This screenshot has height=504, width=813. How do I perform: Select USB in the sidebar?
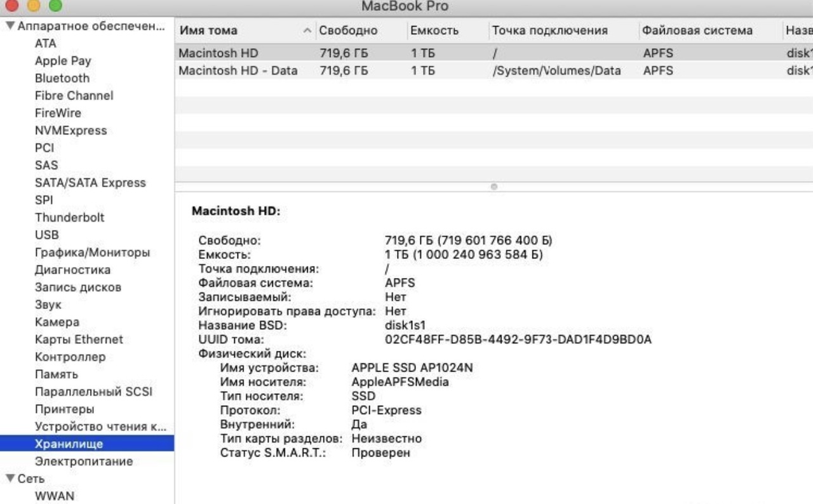[47, 235]
